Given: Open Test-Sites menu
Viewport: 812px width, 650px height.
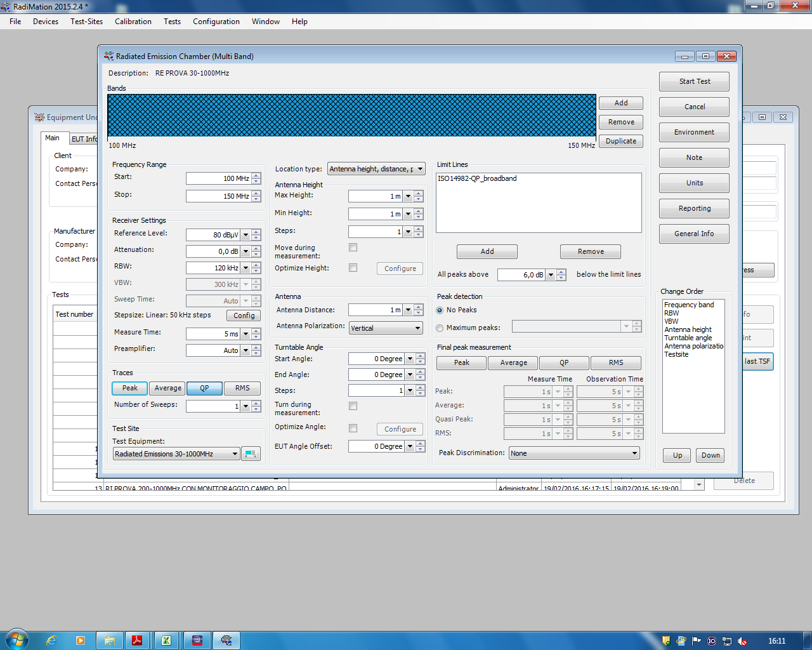Looking at the screenshot, I should pyautogui.click(x=86, y=22).
